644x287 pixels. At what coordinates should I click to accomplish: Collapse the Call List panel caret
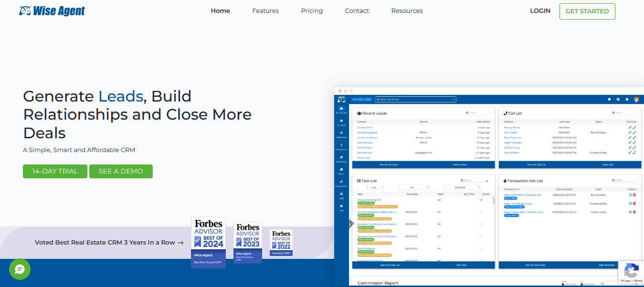pyautogui.click(x=638, y=113)
